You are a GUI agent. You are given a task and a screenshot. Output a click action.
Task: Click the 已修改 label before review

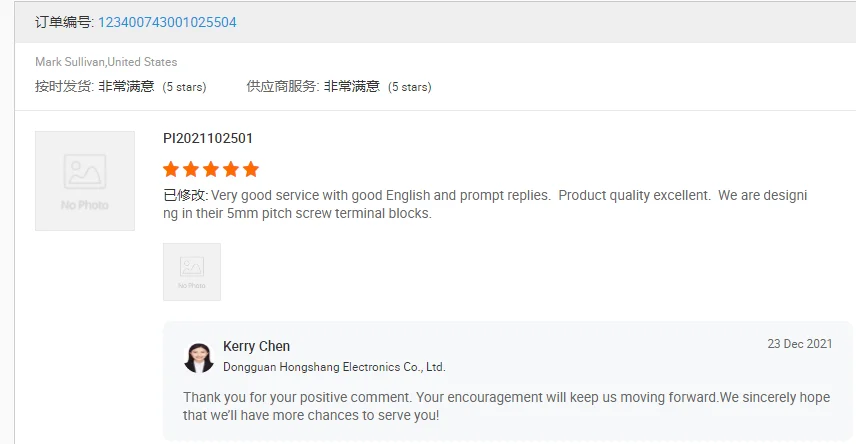(x=185, y=196)
